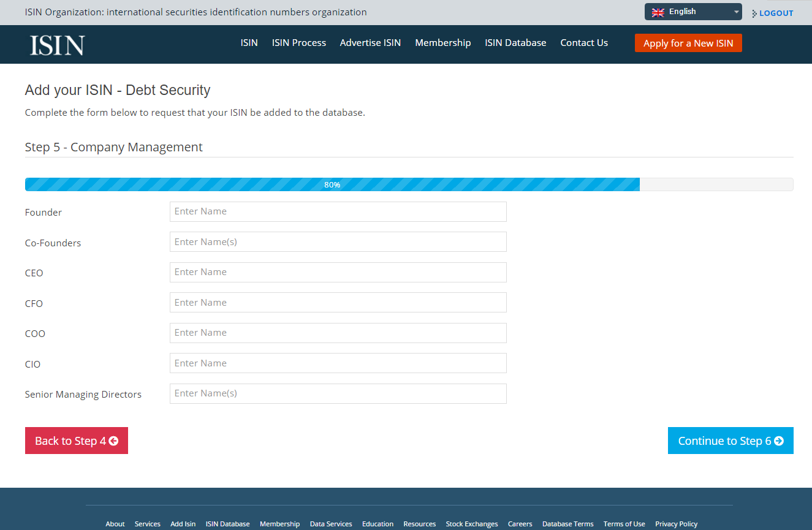Click the 80% progress bar

click(332, 184)
